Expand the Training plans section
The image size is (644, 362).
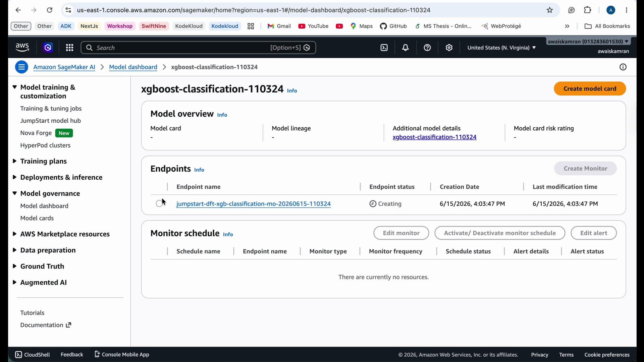point(14,162)
